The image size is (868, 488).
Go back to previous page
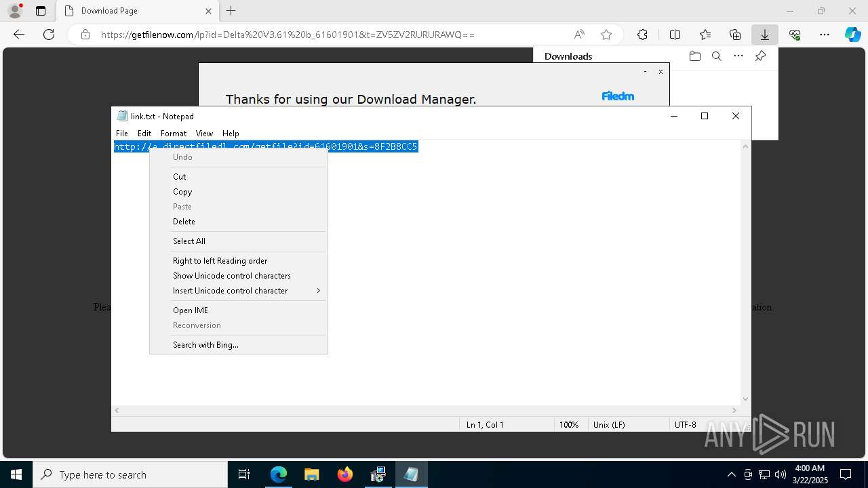click(19, 35)
